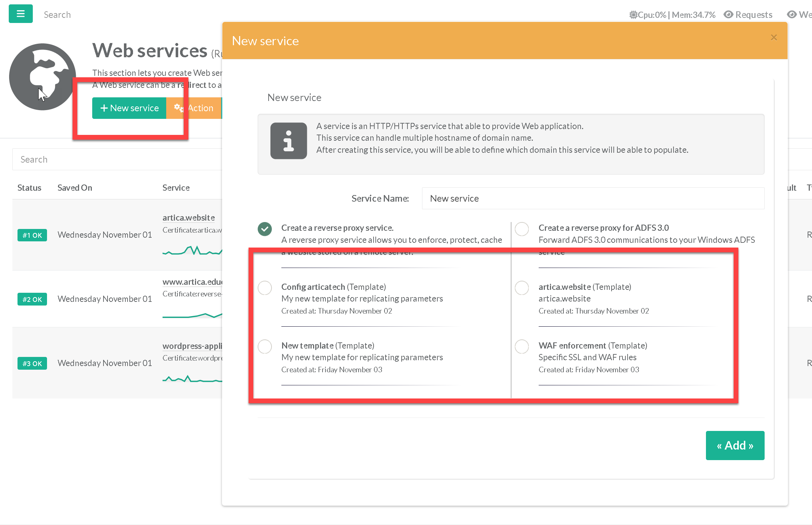Choose the artica.website template radio

(x=522, y=288)
